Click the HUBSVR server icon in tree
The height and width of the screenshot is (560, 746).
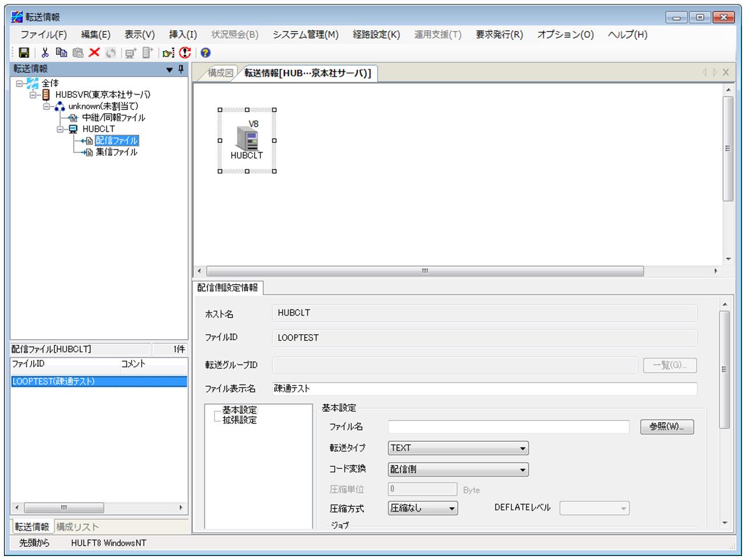tap(46, 95)
